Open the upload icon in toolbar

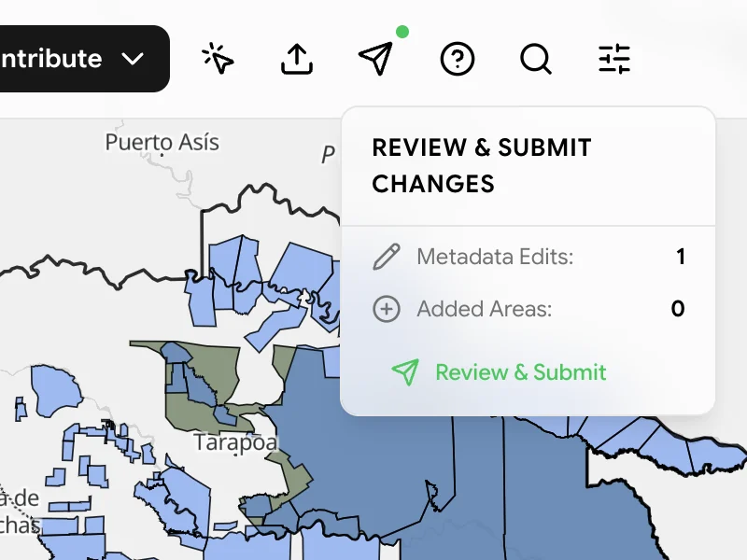coord(297,59)
